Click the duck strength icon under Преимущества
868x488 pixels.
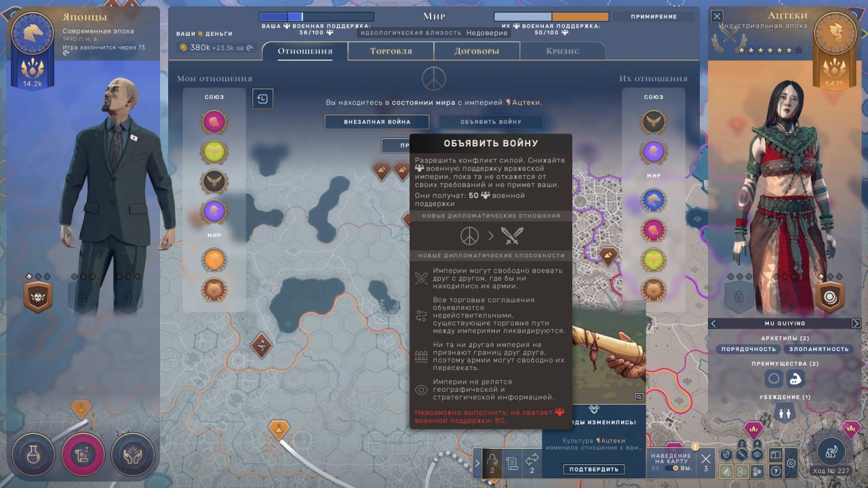coord(796,379)
